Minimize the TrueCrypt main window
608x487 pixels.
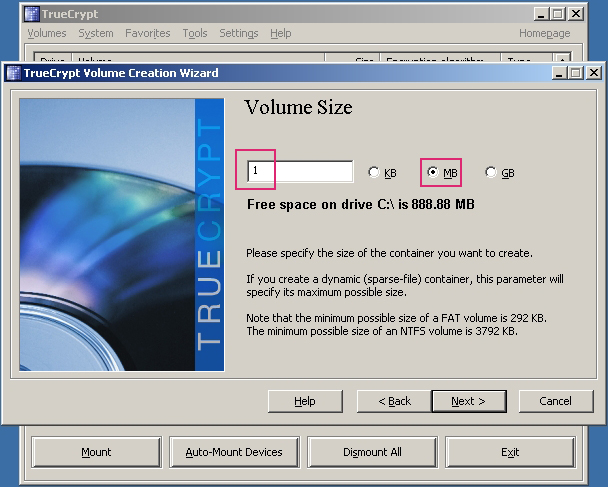click(541, 14)
